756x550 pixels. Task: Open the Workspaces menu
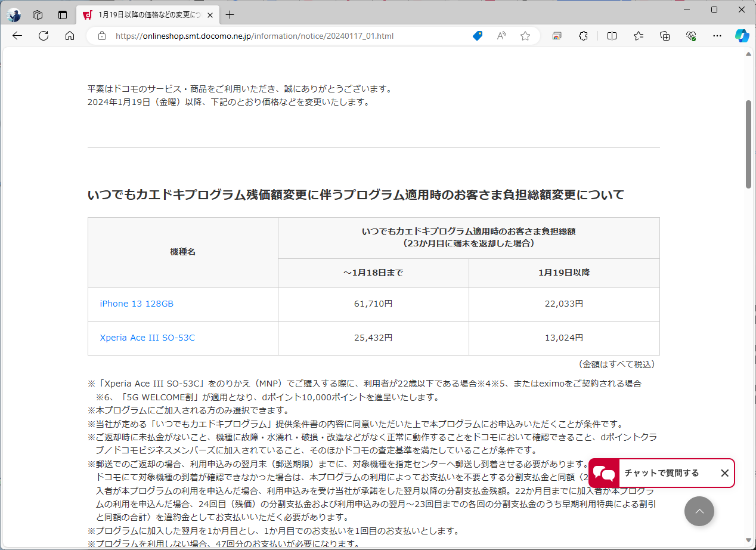(37, 14)
